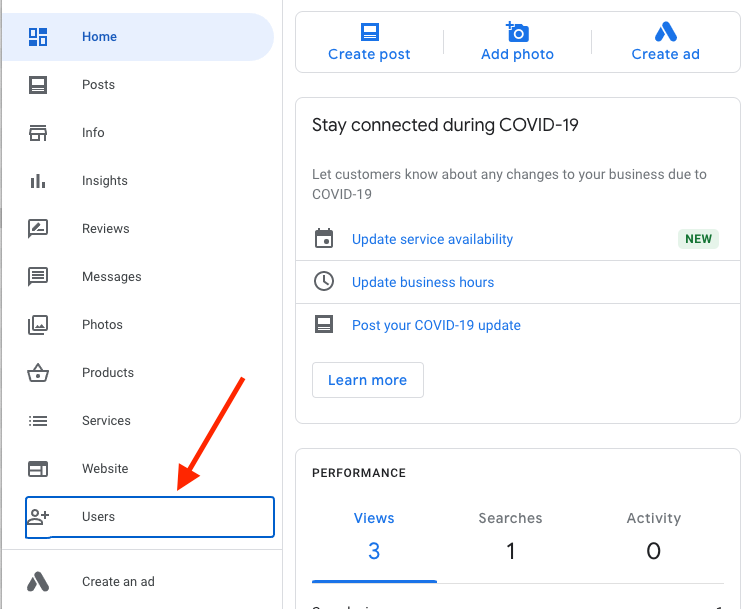Click the Users add-person icon
The image size is (749, 609).
pyautogui.click(x=38, y=517)
